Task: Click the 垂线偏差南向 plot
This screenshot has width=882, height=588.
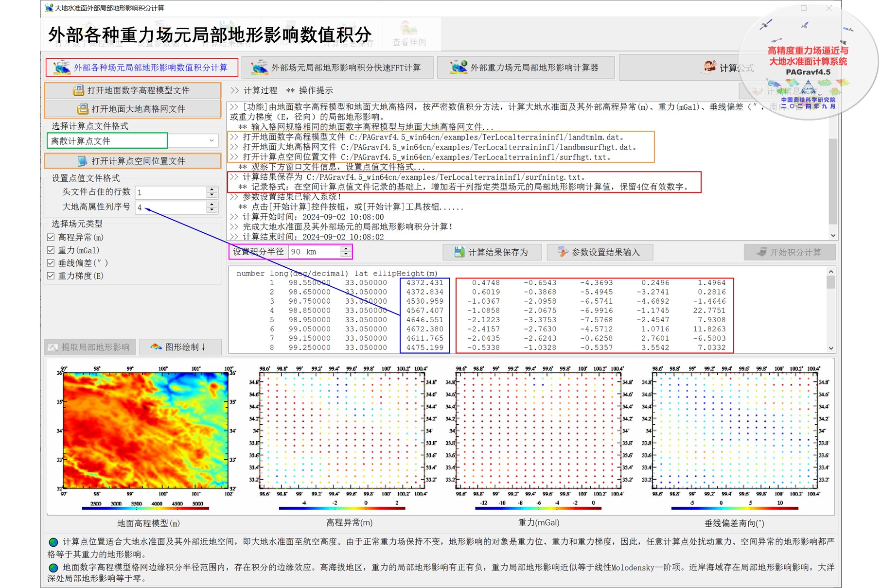Action: click(735, 431)
